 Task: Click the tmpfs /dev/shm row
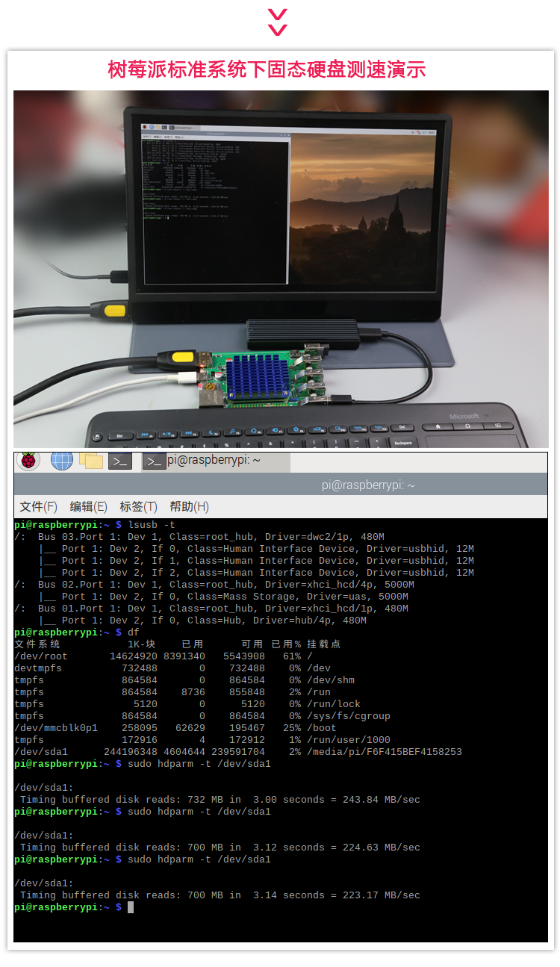pyautogui.click(x=184, y=680)
